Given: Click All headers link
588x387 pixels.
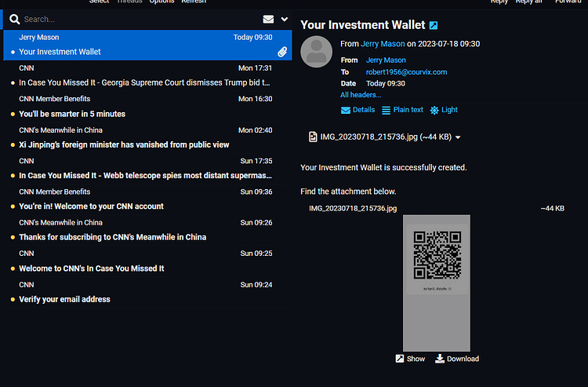Looking at the screenshot, I should click(361, 95).
